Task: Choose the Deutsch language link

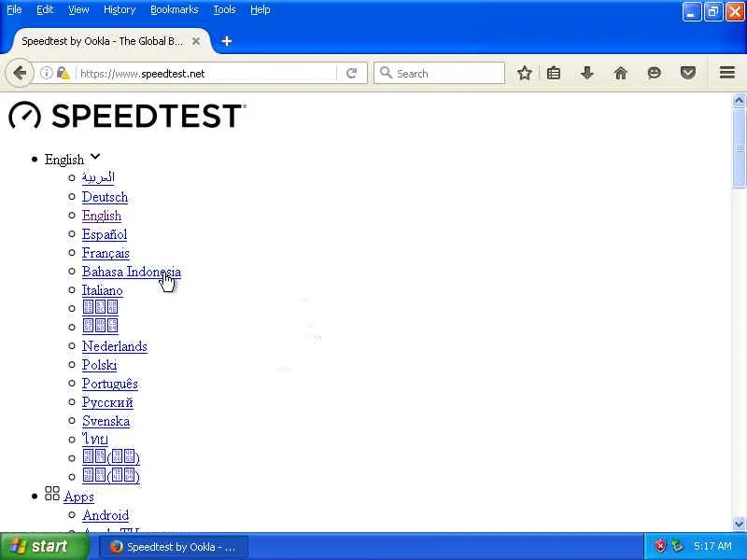Action: point(105,197)
